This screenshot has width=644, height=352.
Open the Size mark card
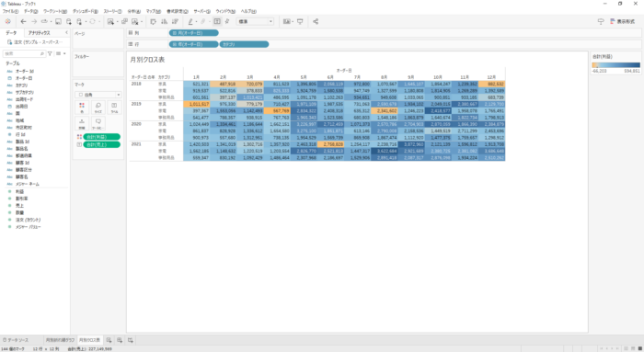[98, 108]
